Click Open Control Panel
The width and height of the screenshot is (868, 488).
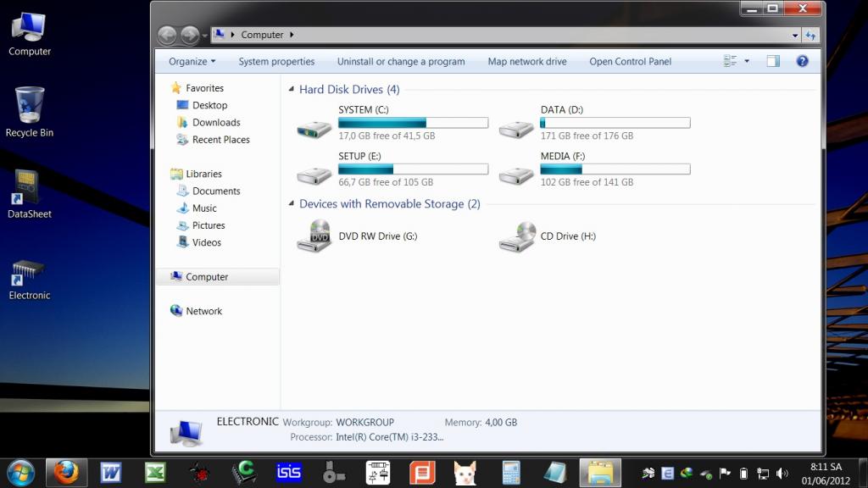tap(630, 61)
